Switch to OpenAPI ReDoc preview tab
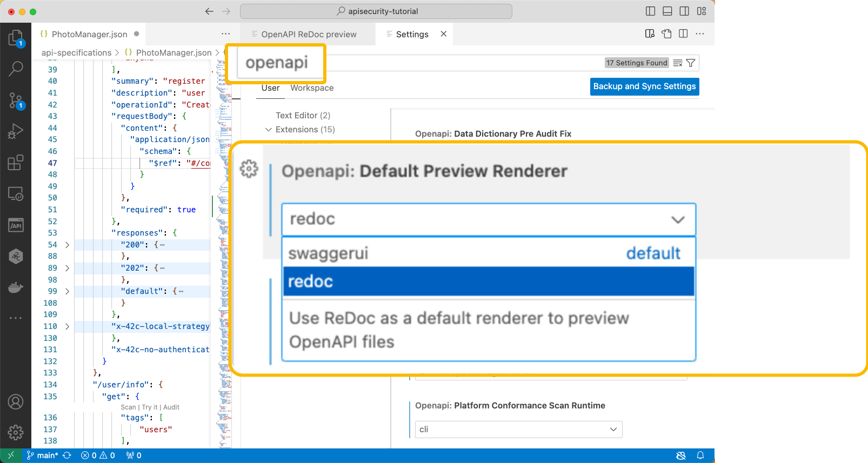Image resolution: width=868 pixels, height=463 pixels. (308, 34)
